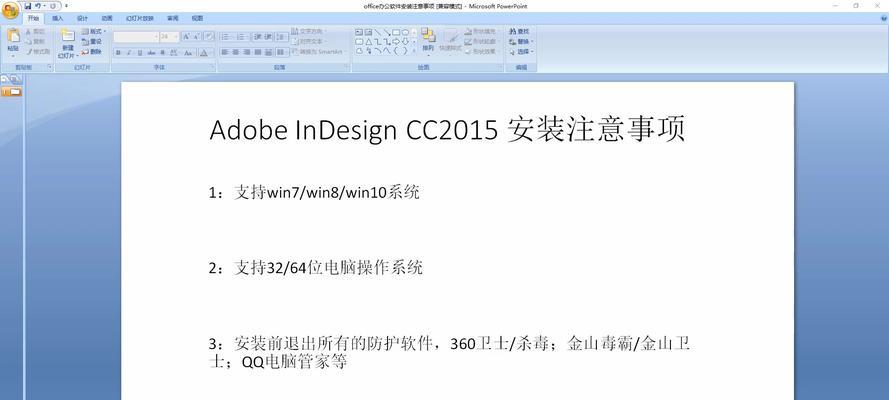The height and width of the screenshot is (400, 889).
Task: Click the 粘贴 paste clipboard icon
Action: [x=14, y=36]
